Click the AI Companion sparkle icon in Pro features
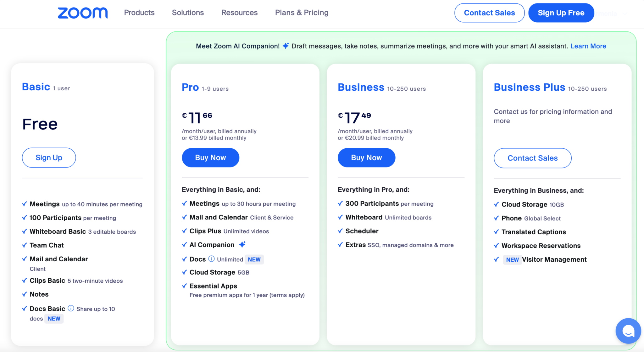This screenshot has height=352, width=644. pyautogui.click(x=242, y=244)
